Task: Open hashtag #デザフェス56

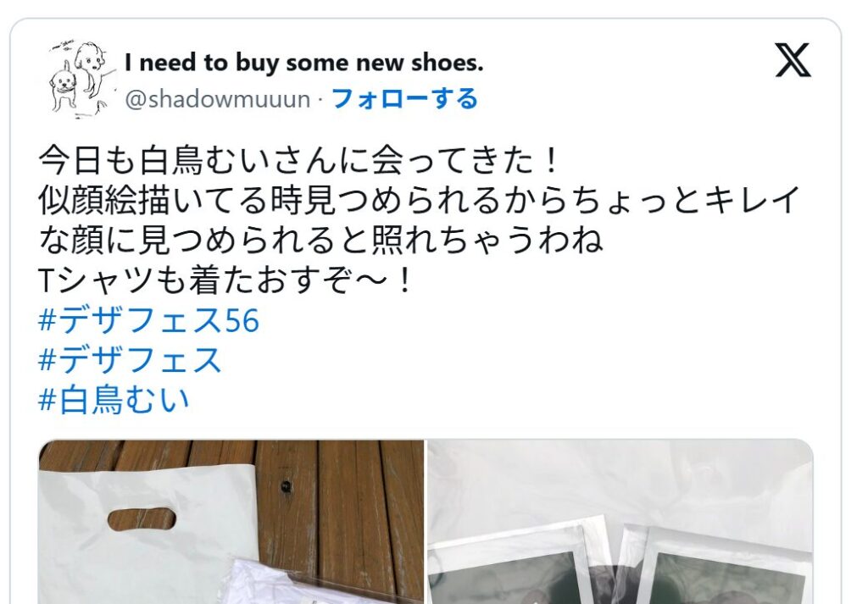Action: pyautogui.click(x=149, y=320)
